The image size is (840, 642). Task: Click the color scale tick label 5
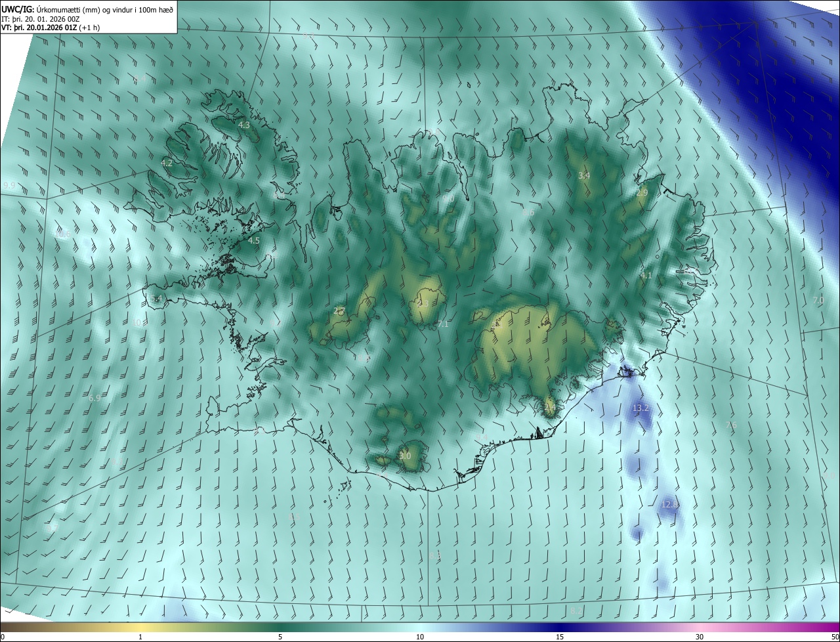point(280,637)
